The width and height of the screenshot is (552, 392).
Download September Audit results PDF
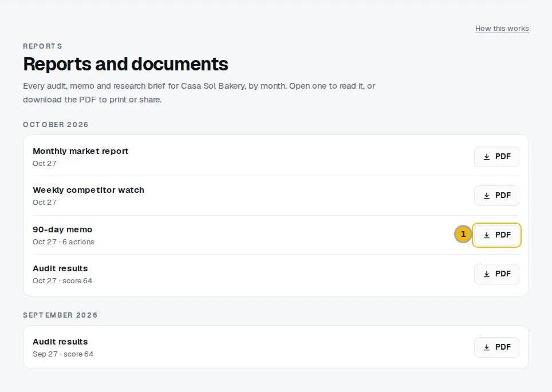[496, 347]
